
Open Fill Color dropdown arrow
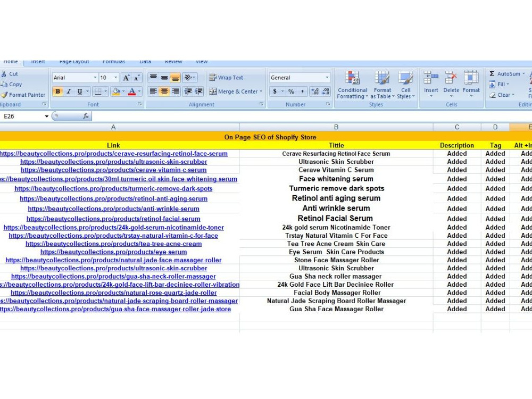(123, 92)
